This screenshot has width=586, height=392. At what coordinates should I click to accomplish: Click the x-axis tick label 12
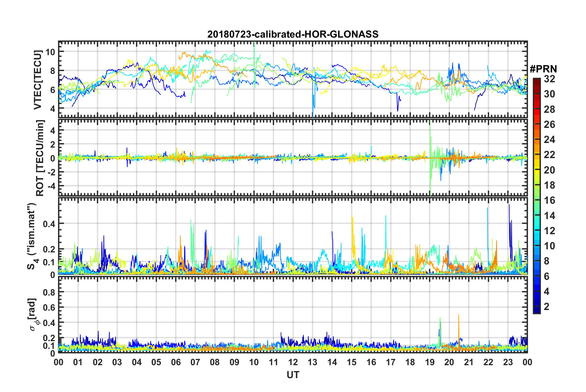point(293,362)
